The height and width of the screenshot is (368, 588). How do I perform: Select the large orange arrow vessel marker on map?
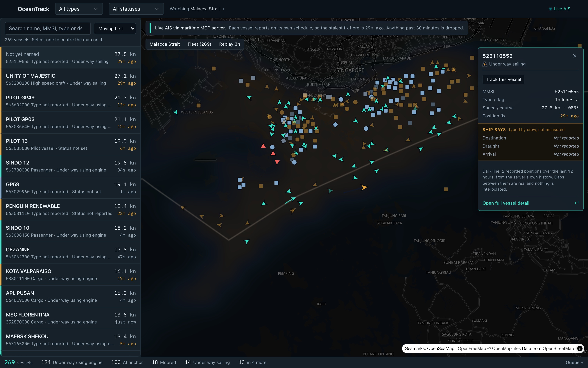click(364, 187)
